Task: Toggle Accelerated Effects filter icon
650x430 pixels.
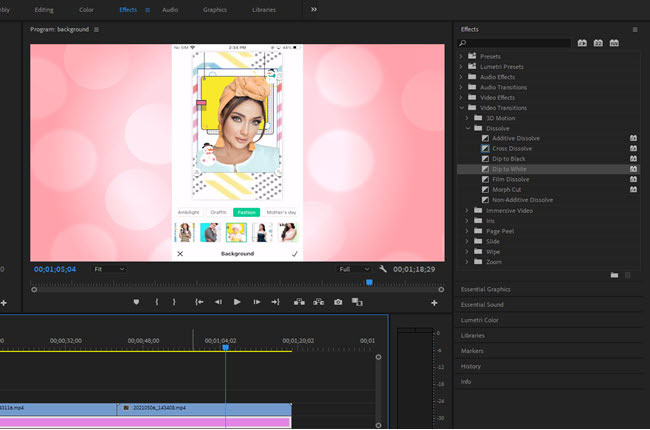Action: click(x=582, y=43)
